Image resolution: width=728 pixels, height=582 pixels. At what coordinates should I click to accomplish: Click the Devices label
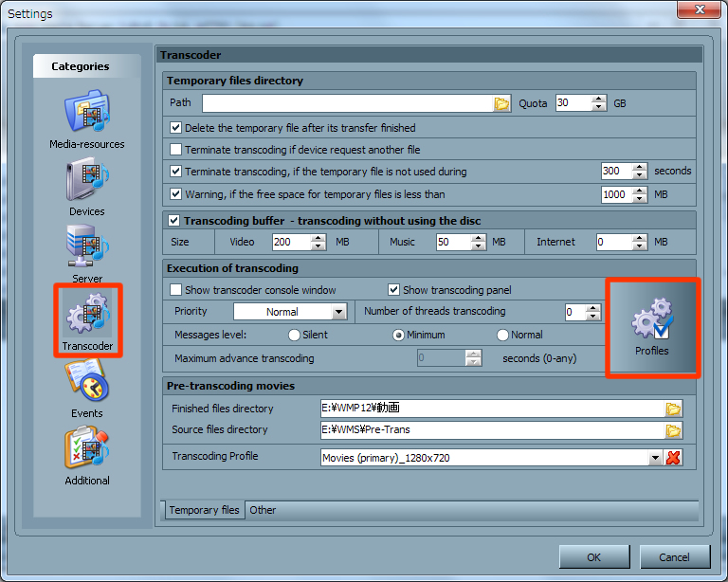(x=87, y=211)
